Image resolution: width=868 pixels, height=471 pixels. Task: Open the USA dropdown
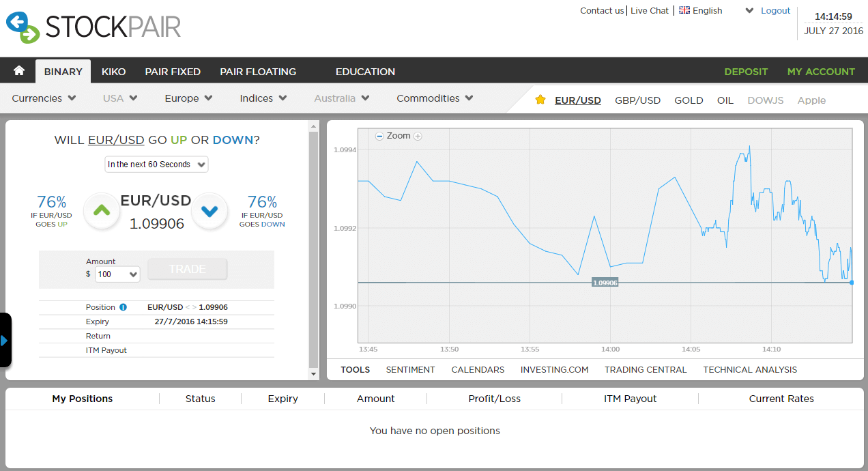click(120, 98)
